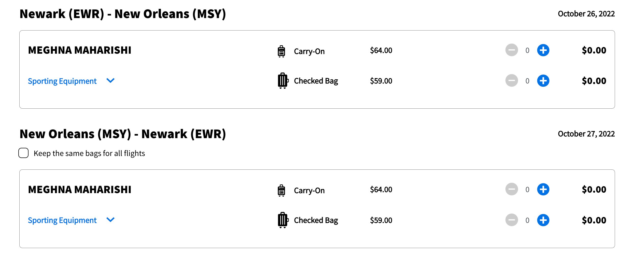Enable Keep the same bags for all flights
644x259 pixels.
coord(23,153)
